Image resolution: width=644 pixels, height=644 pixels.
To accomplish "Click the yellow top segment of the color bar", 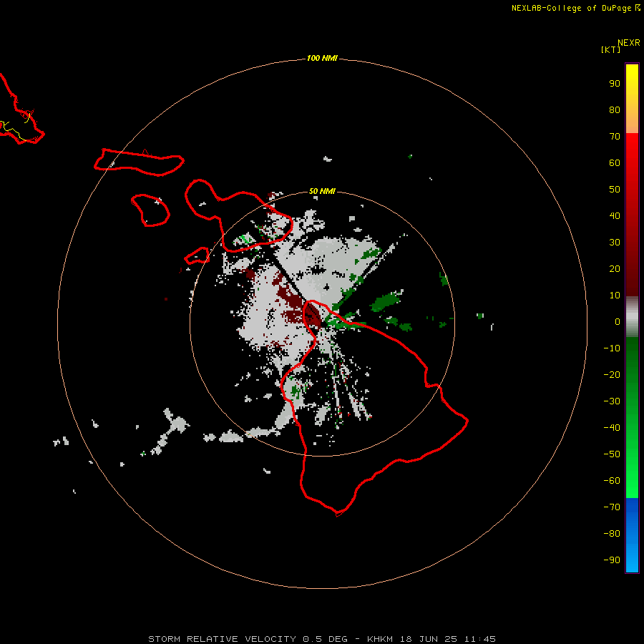I will coord(632,99).
